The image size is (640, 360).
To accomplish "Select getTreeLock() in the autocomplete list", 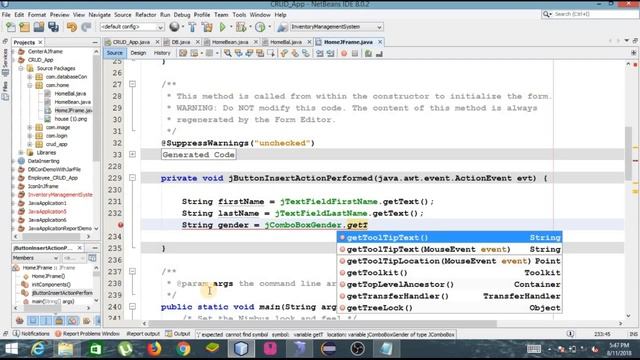I will coord(449,308).
